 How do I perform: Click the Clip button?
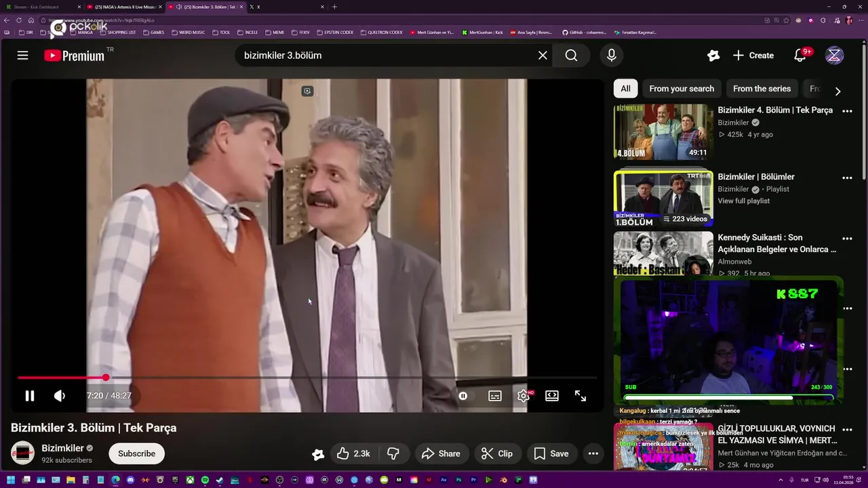point(497,453)
